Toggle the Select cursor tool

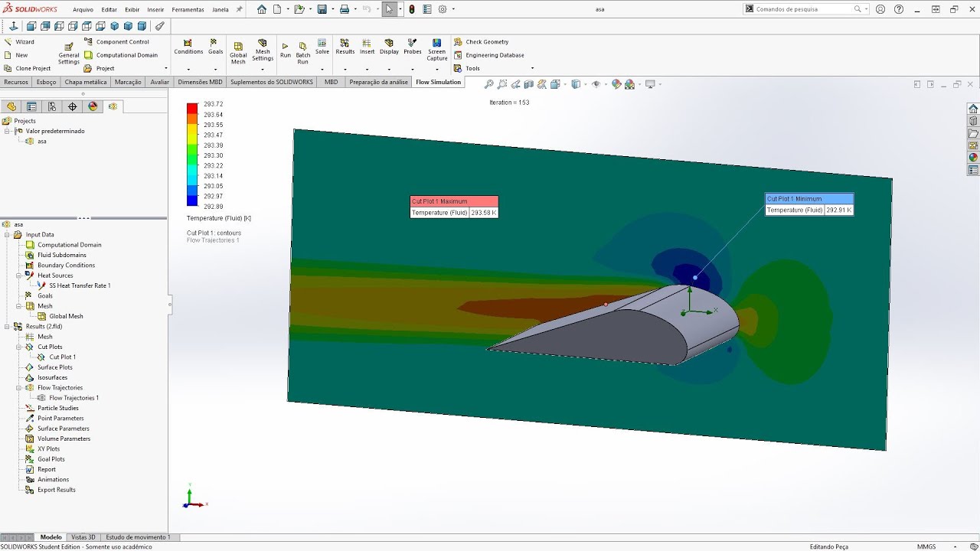pos(389,9)
